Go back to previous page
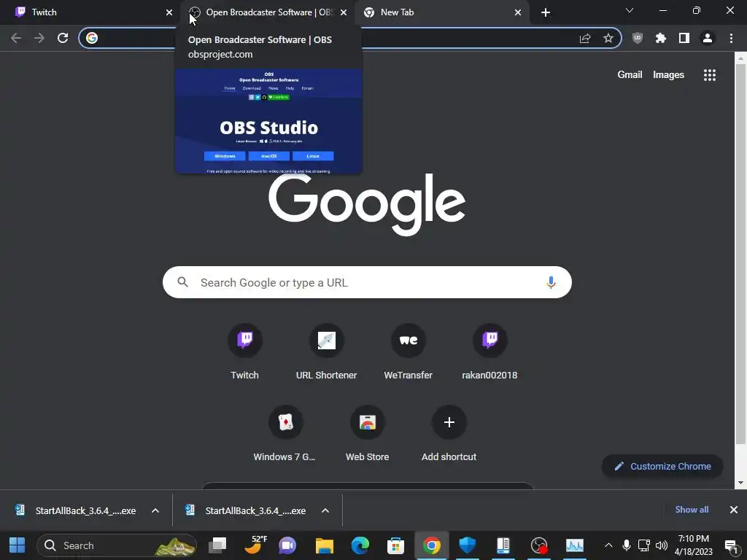 click(x=16, y=38)
